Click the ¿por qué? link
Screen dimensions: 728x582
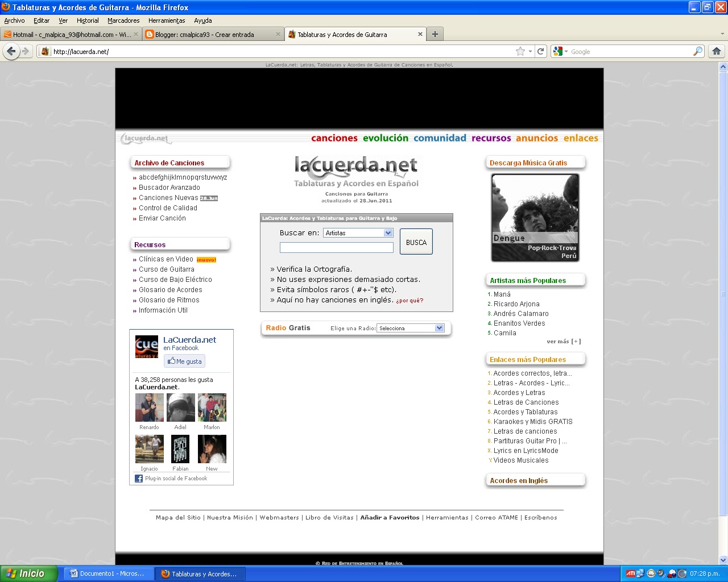[409, 301]
